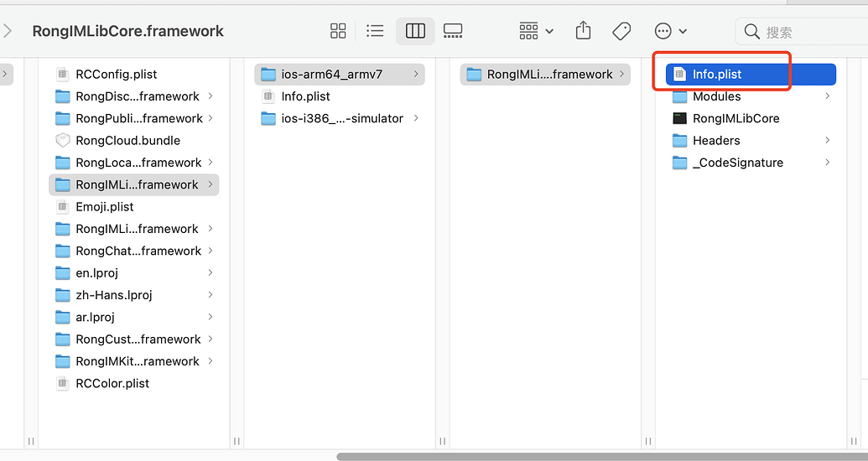Open the group-by dropdown

click(x=536, y=31)
